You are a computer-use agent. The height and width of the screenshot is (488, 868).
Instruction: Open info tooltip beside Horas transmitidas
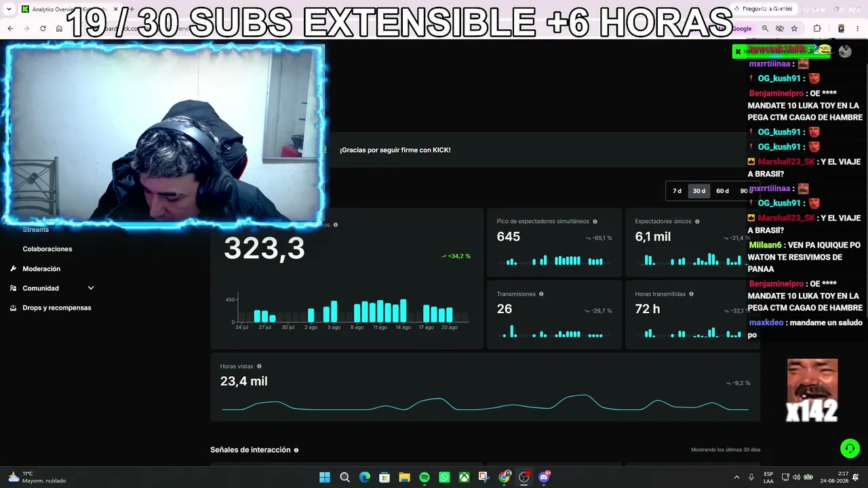coord(691,294)
